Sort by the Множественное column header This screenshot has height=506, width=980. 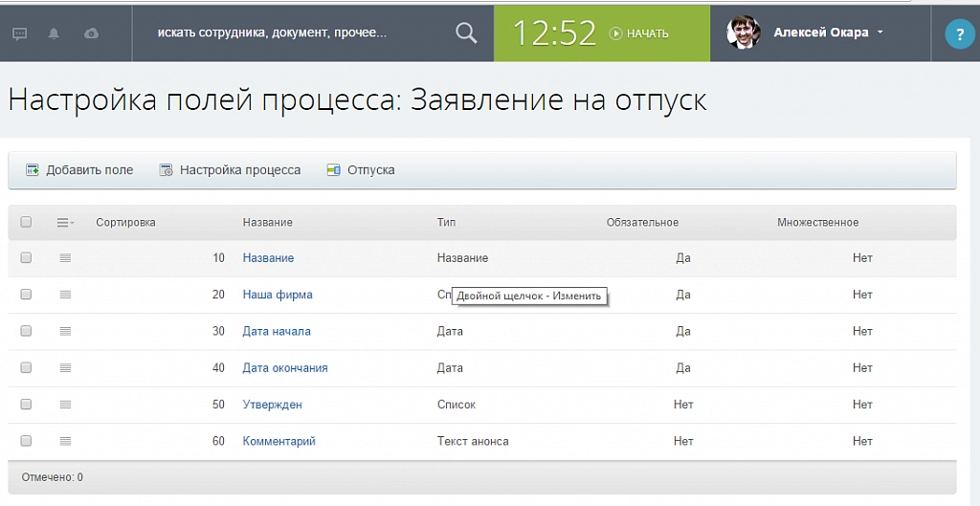click(x=818, y=222)
